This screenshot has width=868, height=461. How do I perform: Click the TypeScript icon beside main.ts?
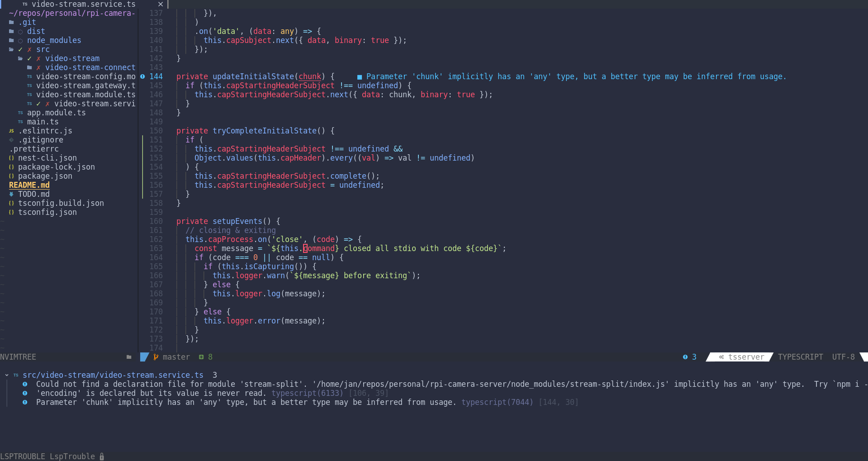20,122
